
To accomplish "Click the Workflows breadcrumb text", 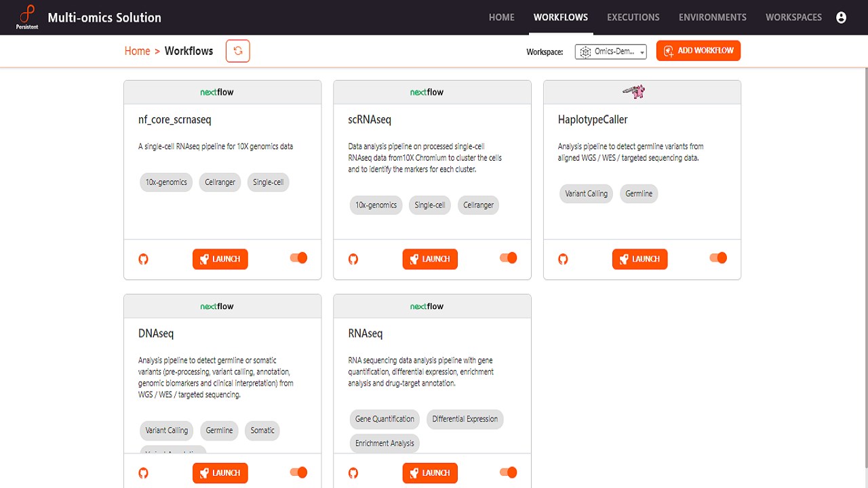I will [189, 51].
